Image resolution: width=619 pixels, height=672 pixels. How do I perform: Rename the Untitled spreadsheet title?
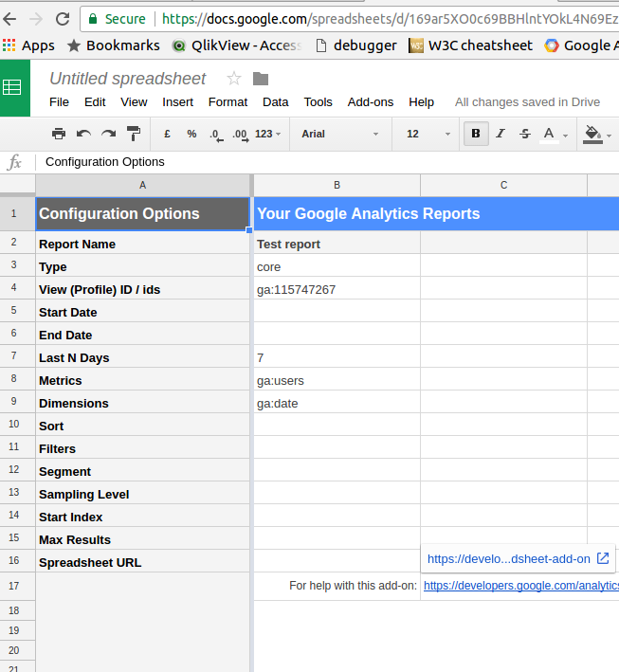pos(128,79)
